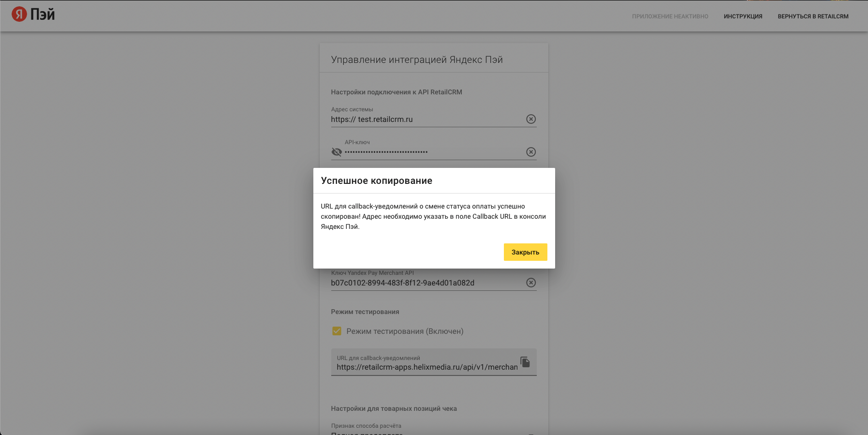The height and width of the screenshot is (435, 868).
Task: Click the Признак способа расчёта label
Action: click(x=366, y=426)
